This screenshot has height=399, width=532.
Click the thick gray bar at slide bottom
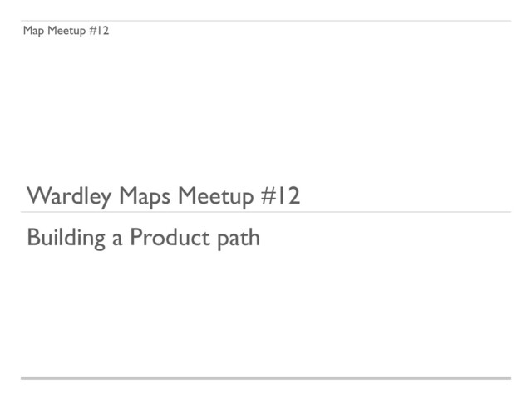[x=266, y=378]
